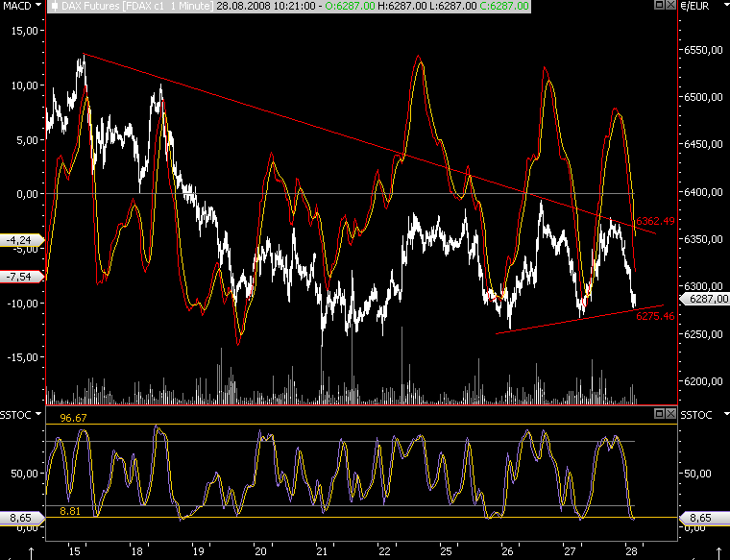Click the right 50,00 SSTOC axis label
This screenshot has width=730, height=560.
click(698, 474)
